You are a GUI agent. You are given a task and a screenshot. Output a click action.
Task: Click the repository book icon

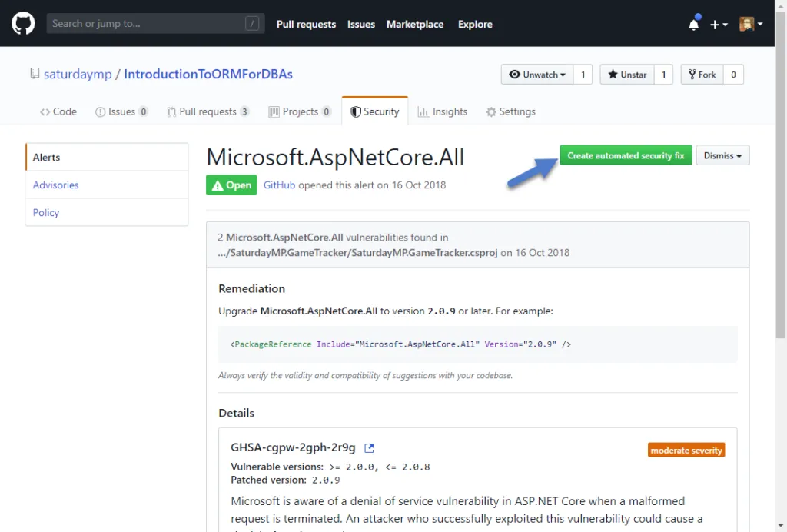[35, 74]
